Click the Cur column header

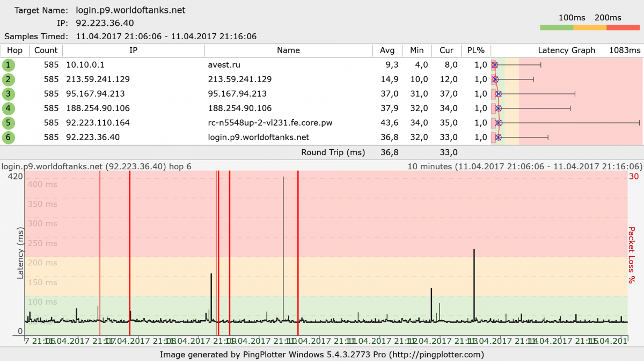(x=447, y=50)
